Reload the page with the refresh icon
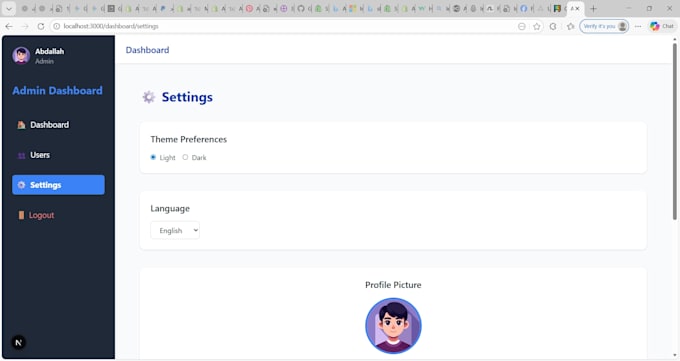 (41, 26)
